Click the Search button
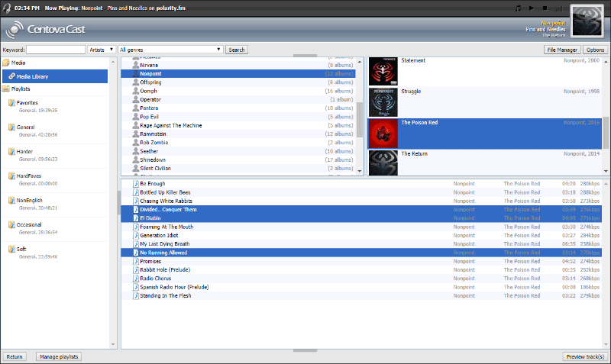Image resolution: width=611 pixels, height=364 pixels. [x=237, y=50]
